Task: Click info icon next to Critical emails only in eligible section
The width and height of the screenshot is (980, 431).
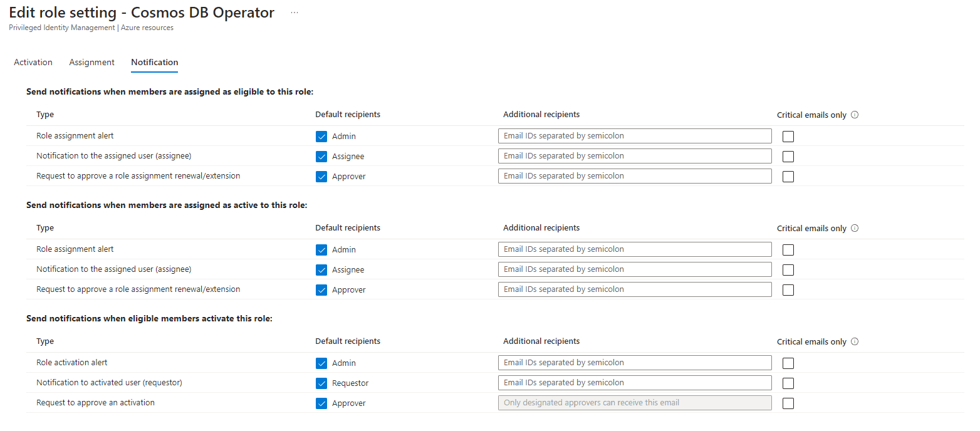Action: coord(855,115)
